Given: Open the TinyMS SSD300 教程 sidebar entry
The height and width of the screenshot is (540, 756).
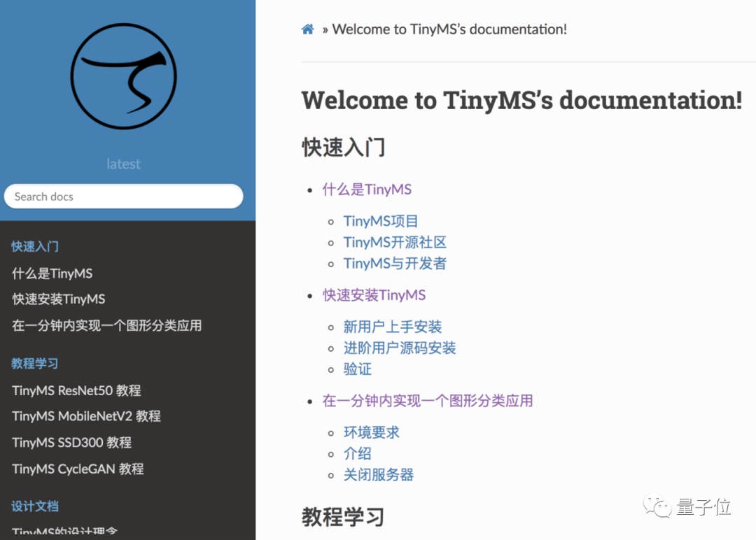Looking at the screenshot, I should [x=71, y=442].
